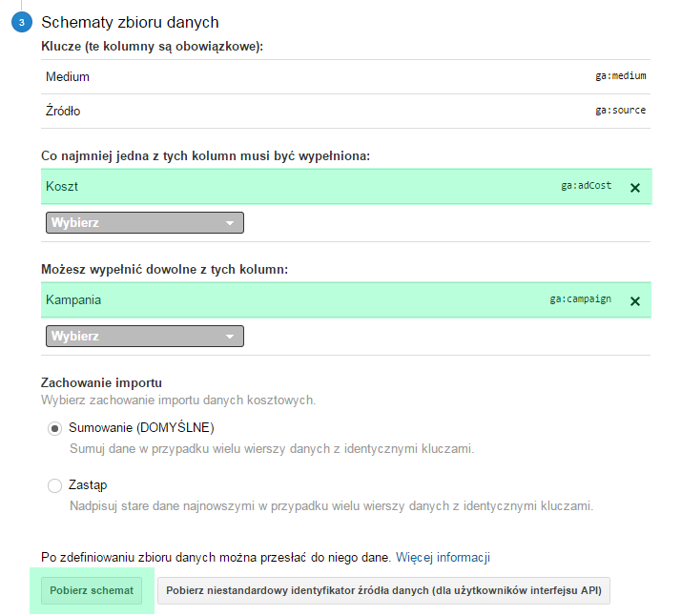Click the ga:adCost label

(586, 185)
